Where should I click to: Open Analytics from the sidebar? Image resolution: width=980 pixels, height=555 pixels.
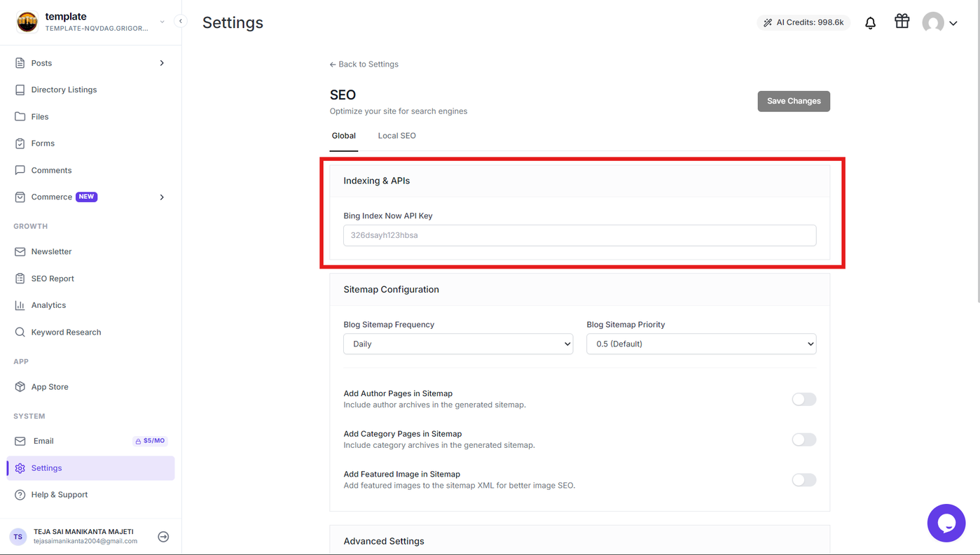click(48, 305)
